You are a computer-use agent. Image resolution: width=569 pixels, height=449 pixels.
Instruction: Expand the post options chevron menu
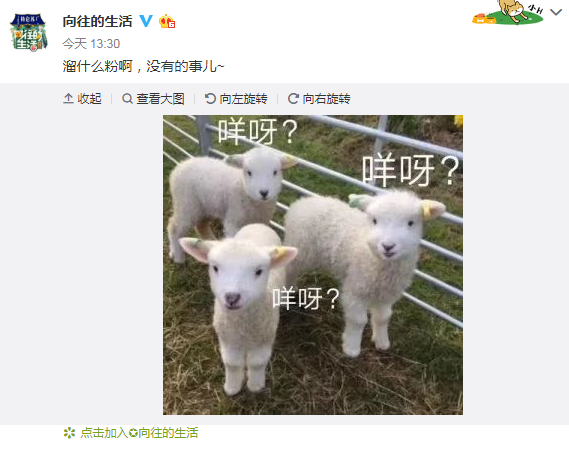556,13
